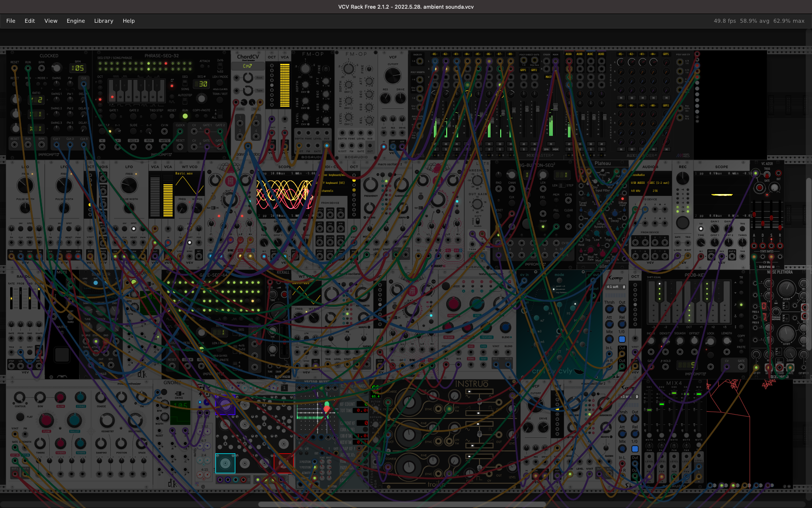The width and height of the screenshot is (812, 508).
Task: Click the large CUTOFF knob on top-row VCF
Action: (392, 75)
